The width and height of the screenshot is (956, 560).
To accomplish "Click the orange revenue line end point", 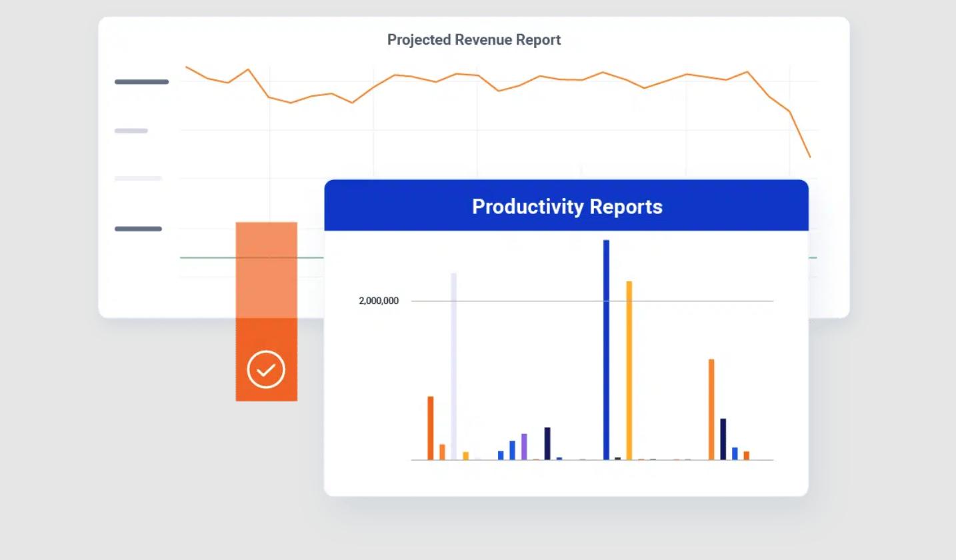I will (810, 157).
